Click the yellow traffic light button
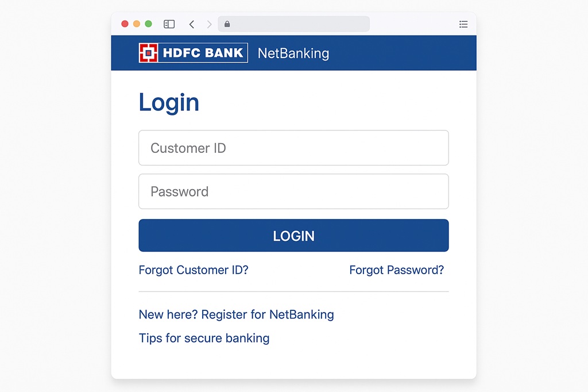588x392 pixels. (137, 24)
